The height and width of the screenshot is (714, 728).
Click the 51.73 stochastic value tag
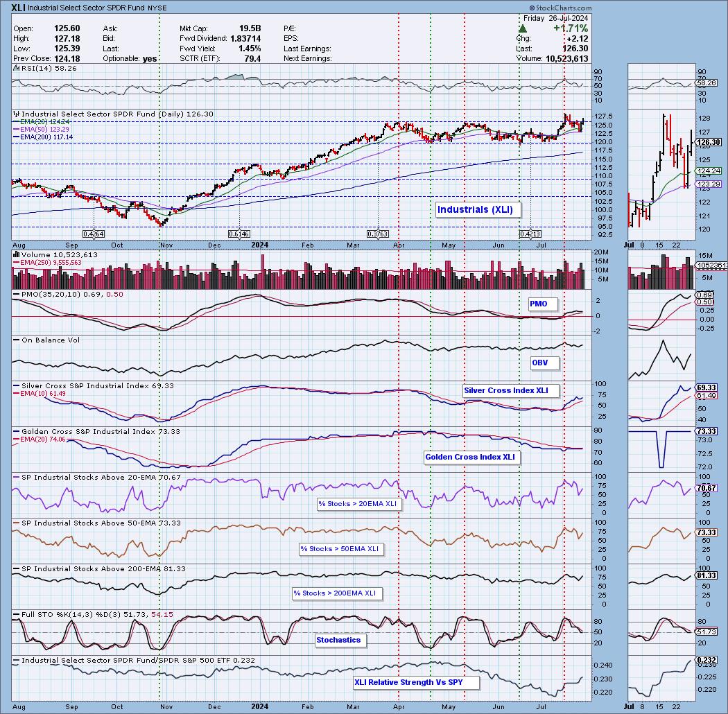[707, 632]
